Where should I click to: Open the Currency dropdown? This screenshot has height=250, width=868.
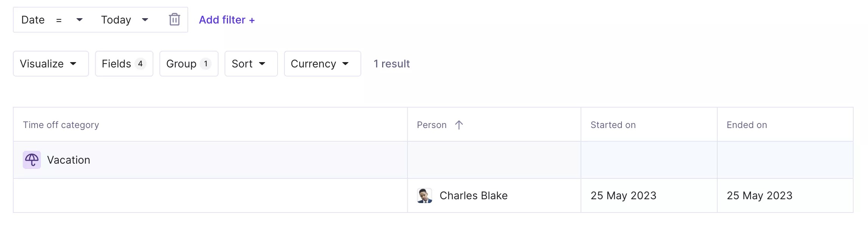(322, 64)
